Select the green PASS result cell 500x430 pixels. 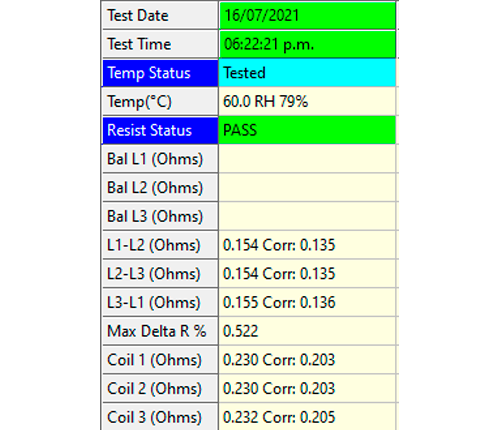click(307, 130)
